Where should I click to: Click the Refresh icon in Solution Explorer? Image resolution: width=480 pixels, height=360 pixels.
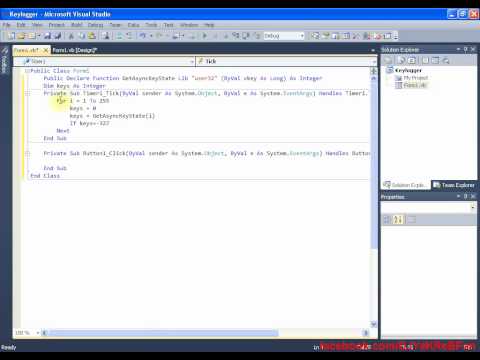pos(412,60)
